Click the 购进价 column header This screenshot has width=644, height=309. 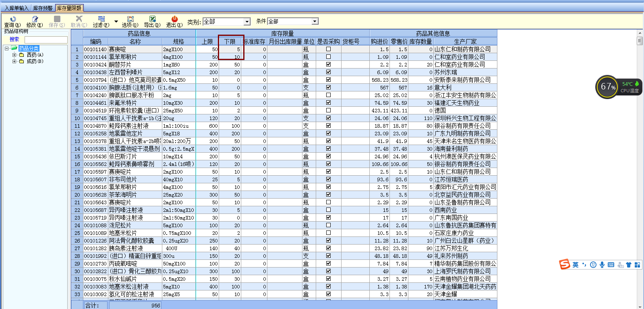click(379, 41)
